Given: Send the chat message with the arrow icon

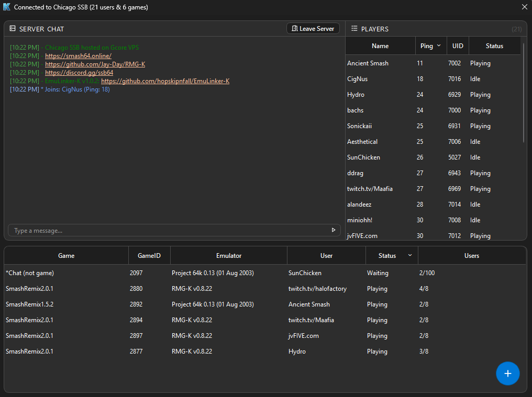Looking at the screenshot, I should 334,230.
